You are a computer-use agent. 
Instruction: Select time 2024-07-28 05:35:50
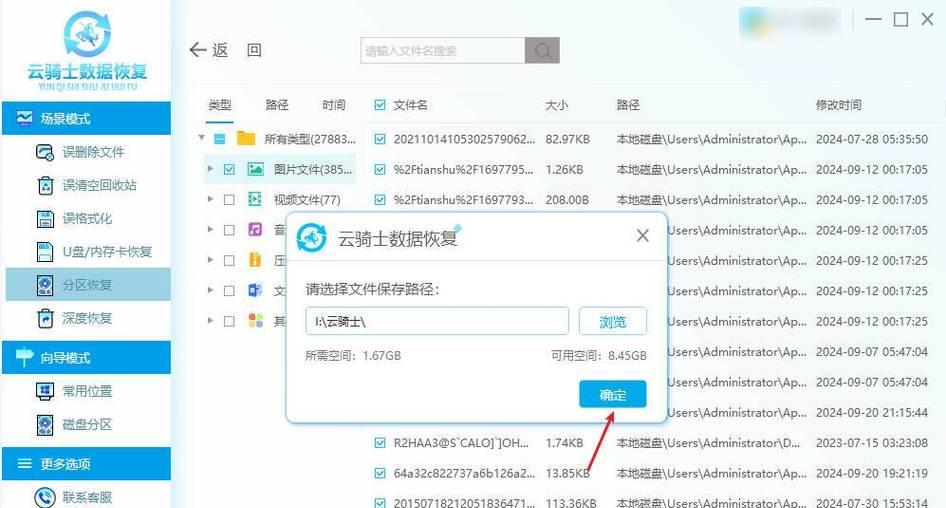click(872, 139)
